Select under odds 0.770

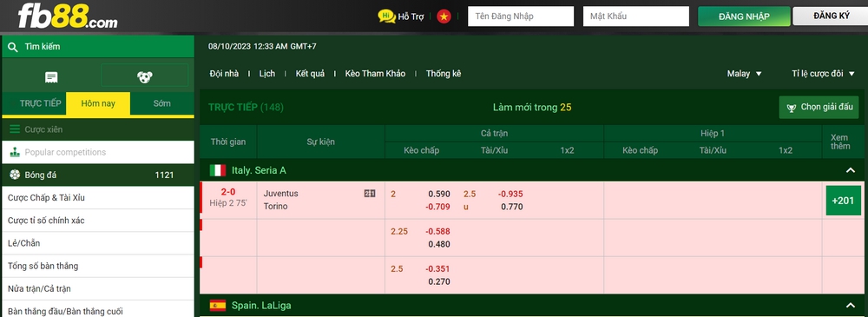pos(511,207)
